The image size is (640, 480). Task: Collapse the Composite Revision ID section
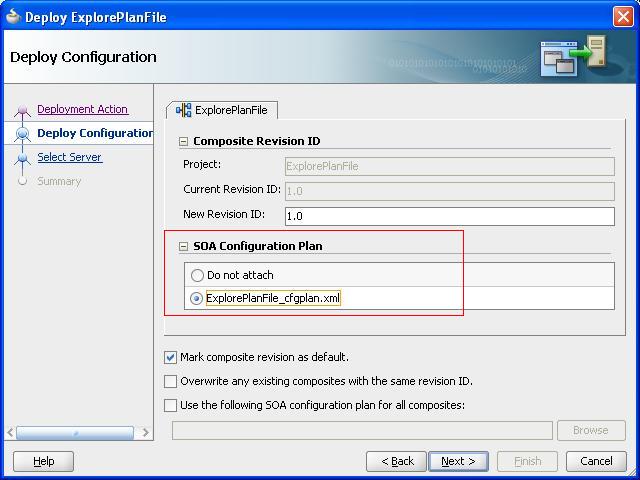point(184,142)
